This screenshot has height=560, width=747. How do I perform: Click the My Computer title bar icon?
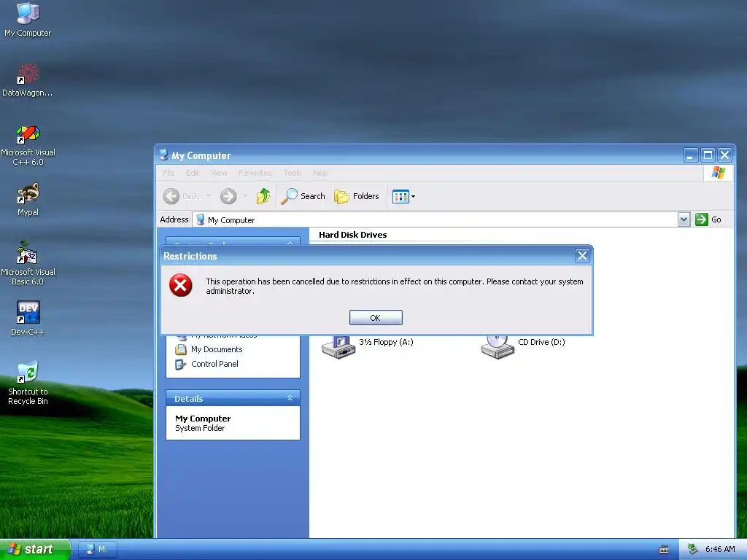[x=163, y=155]
